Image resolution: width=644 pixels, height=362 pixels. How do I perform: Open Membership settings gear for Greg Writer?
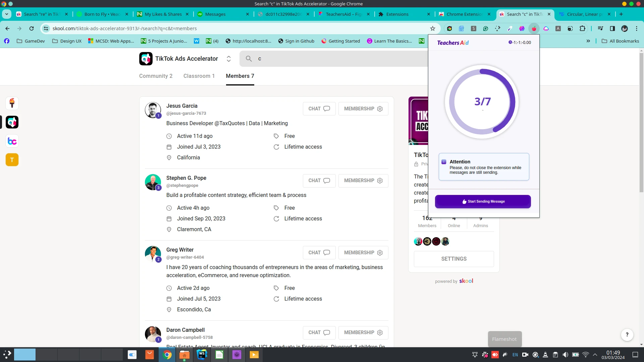[380, 253]
